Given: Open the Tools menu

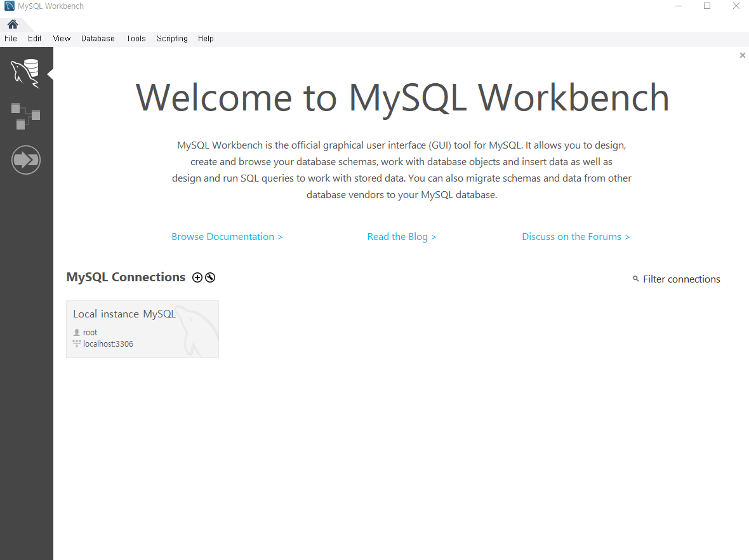Looking at the screenshot, I should click(136, 39).
